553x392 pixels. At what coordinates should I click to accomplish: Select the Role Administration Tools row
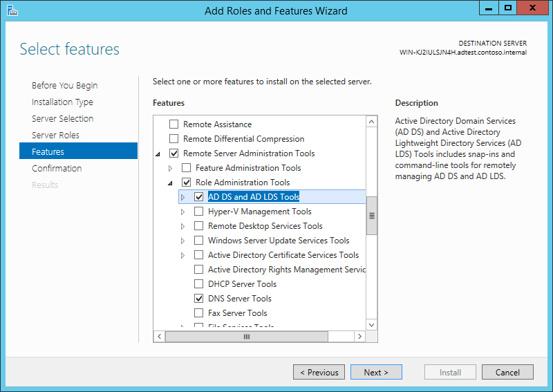(243, 182)
